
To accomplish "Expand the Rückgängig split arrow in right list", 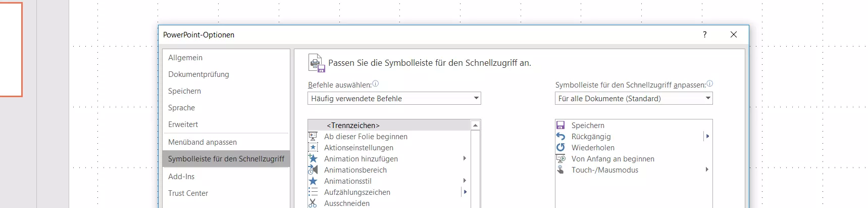I will point(707,136).
